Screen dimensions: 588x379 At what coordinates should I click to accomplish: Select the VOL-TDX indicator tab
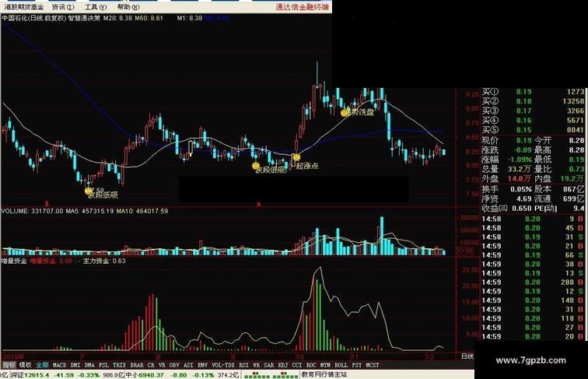tap(223, 365)
